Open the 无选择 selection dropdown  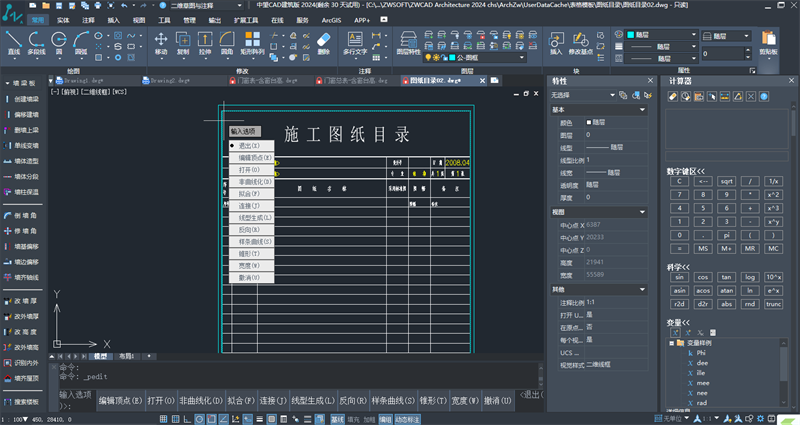point(583,95)
